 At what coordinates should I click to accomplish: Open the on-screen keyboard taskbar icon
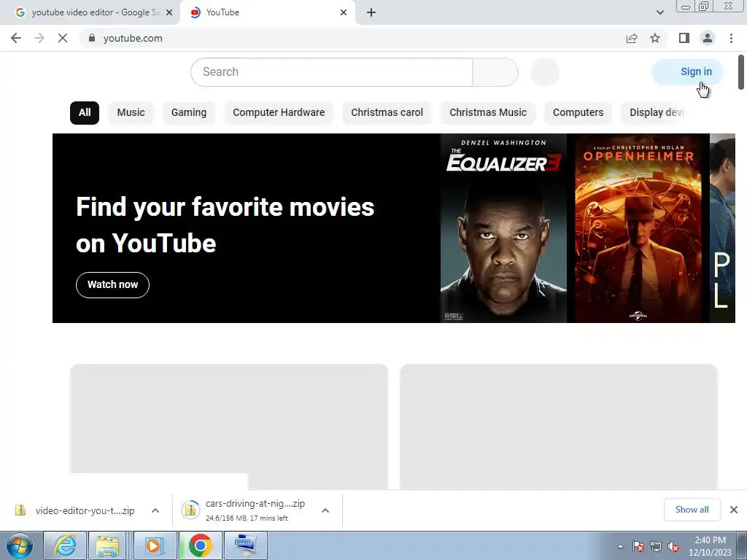click(x=245, y=545)
